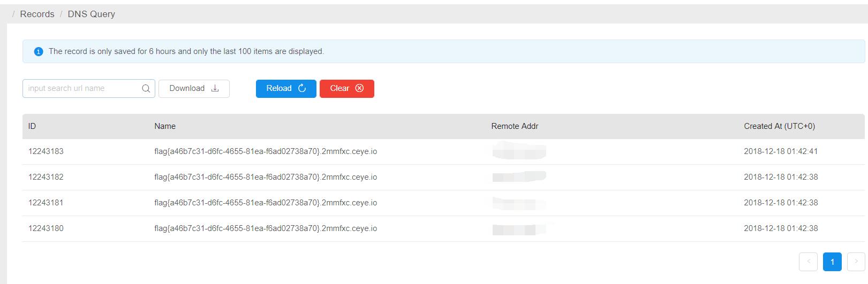Viewport: 868px width, 284px height.
Task: Download the DNS query records
Action: pyautogui.click(x=194, y=89)
